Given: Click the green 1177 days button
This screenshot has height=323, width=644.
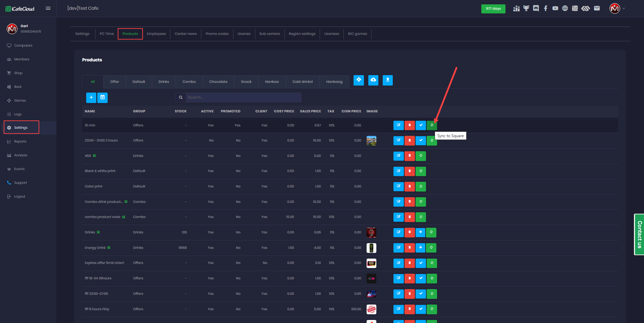Looking at the screenshot, I should pos(493,9).
